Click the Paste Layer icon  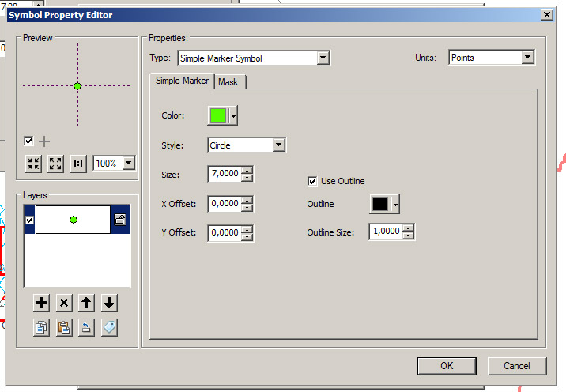pos(64,327)
